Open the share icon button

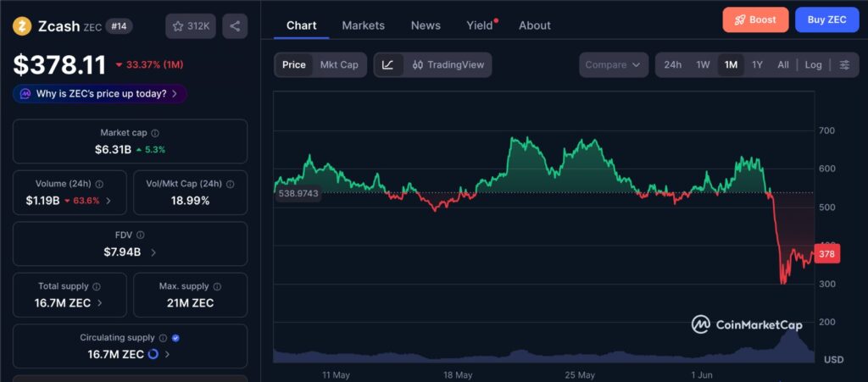(x=235, y=26)
